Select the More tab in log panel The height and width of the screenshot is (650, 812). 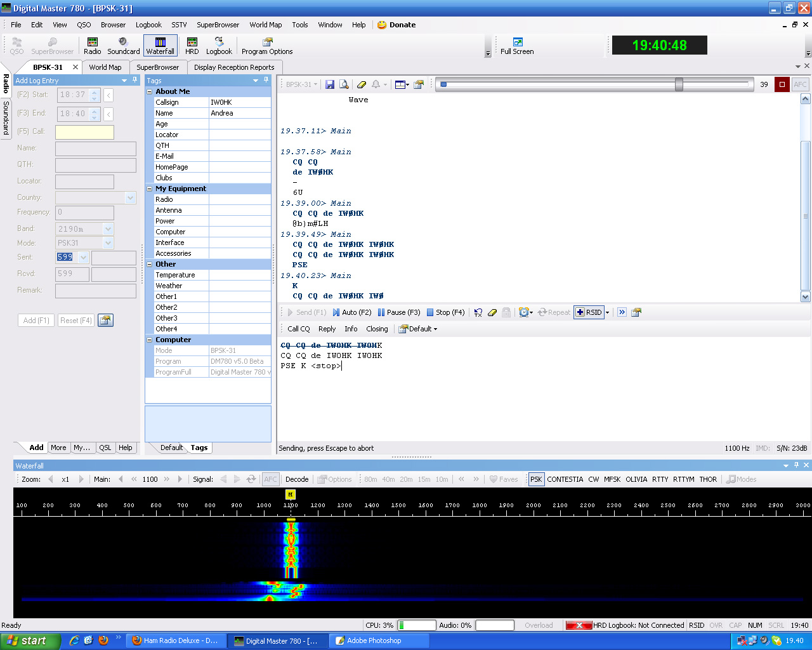[x=58, y=448]
